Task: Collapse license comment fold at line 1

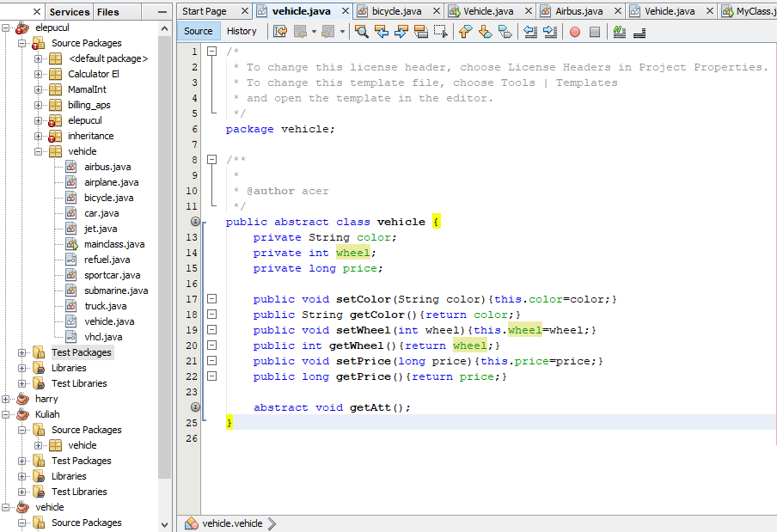Action: tap(211, 51)
